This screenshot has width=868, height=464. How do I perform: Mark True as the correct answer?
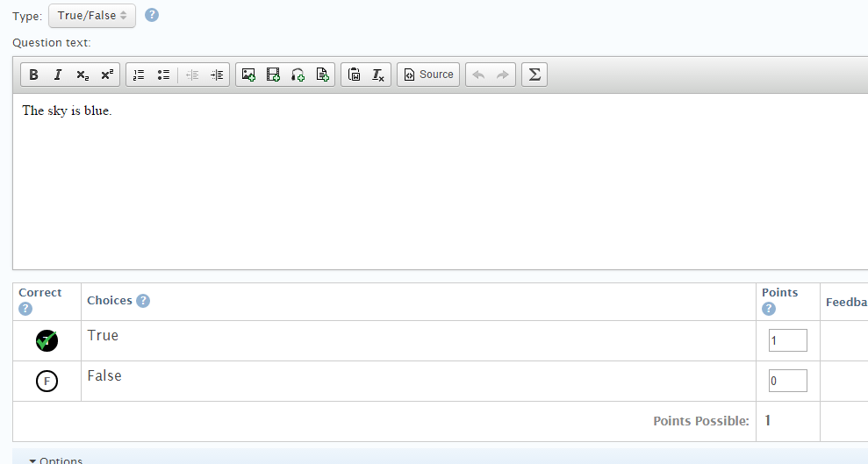point(47,340)
